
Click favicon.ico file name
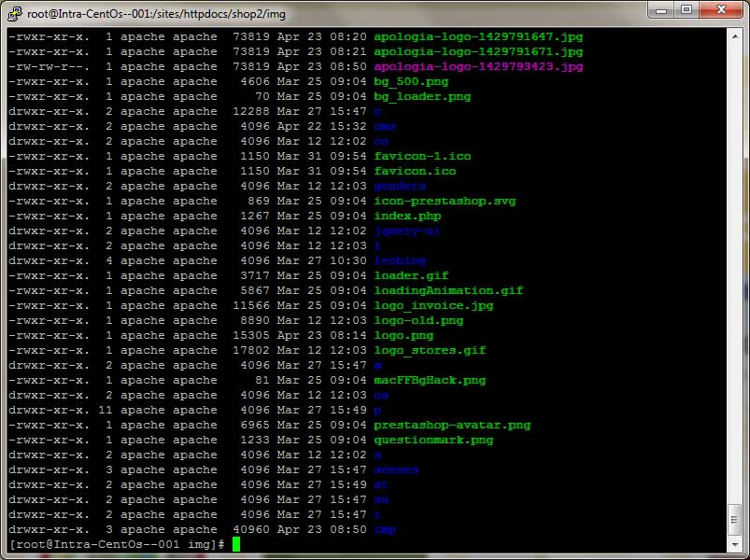point(415,171)
